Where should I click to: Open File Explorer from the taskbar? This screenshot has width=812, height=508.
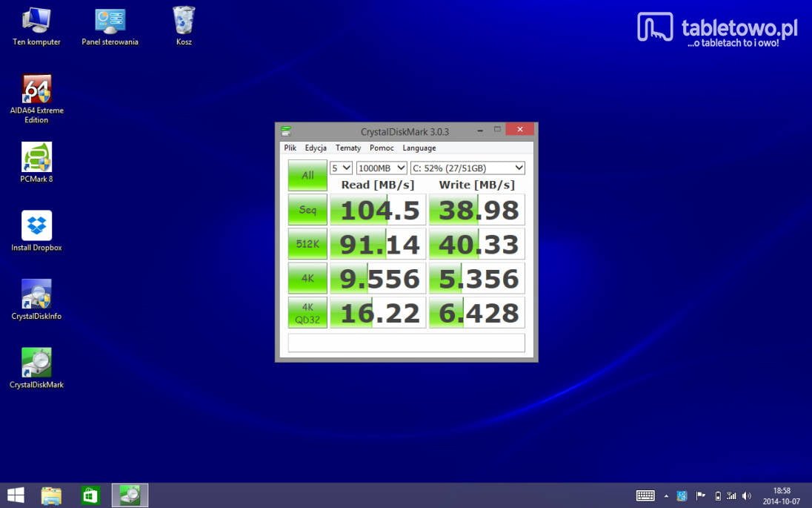[x=51, y=495]
